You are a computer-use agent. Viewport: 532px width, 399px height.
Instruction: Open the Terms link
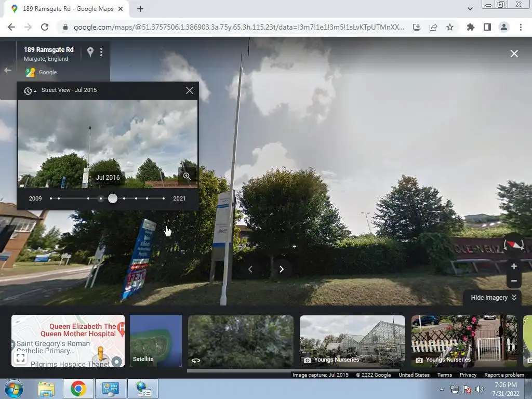click(x=445, y=375)
